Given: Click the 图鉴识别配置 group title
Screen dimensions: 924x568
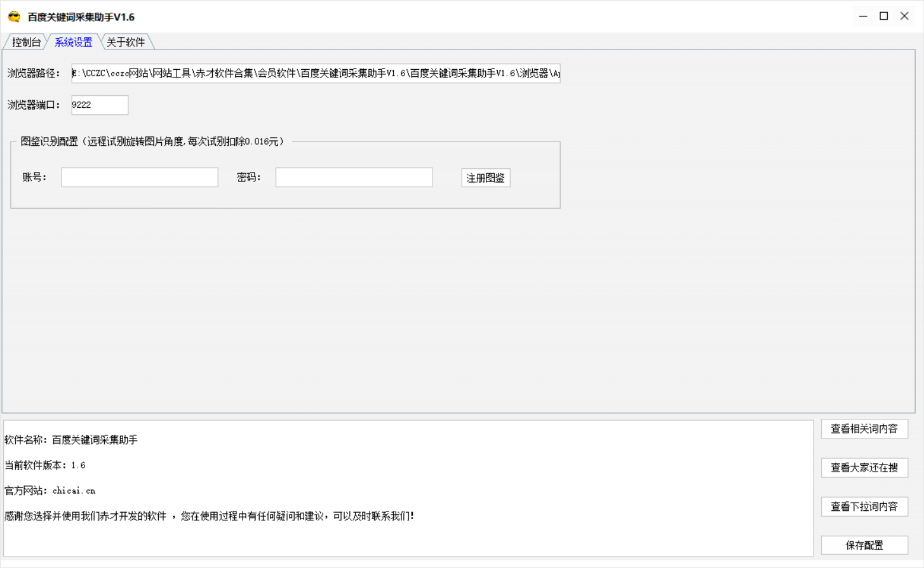Looking at the screenshot, I should pos(152,142).
